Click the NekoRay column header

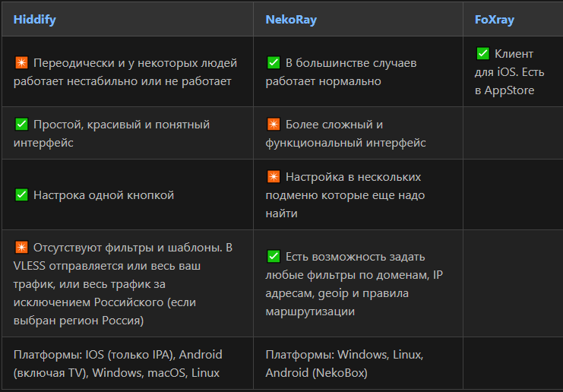click(x=291, y=20)
